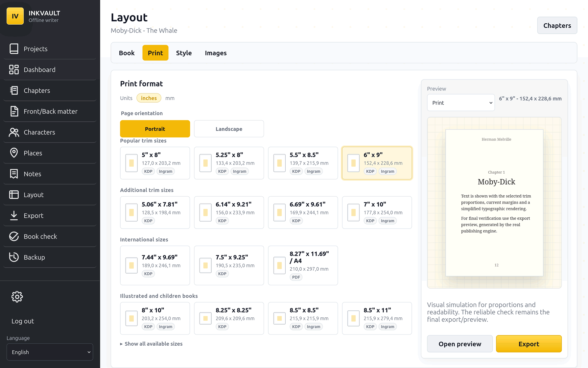Click the "Moby-Dick - The Whale" subtitle
The height and width of the screenshot is (368, 588).
click(144, 30)
